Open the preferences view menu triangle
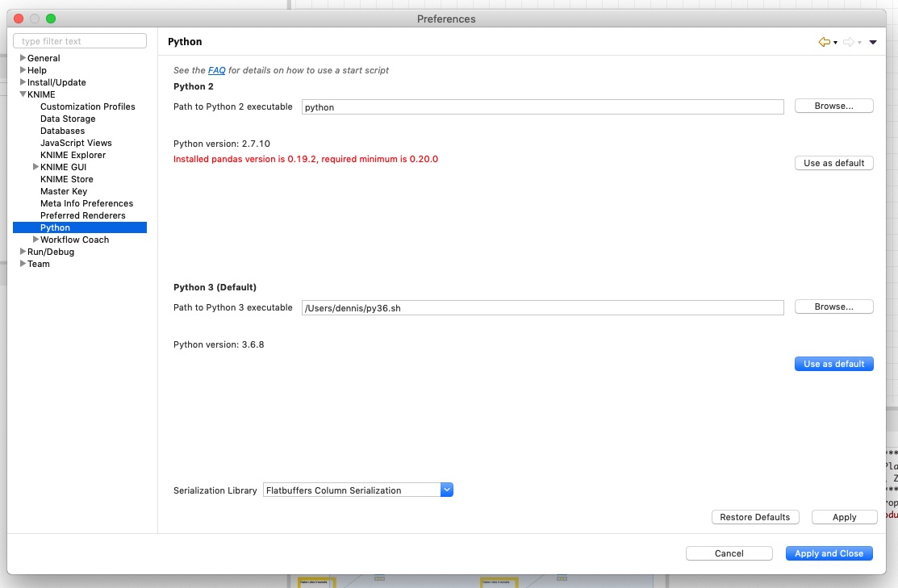Image resolution: width=898 pixels, height=588 pixels. (x=873, y=43)
